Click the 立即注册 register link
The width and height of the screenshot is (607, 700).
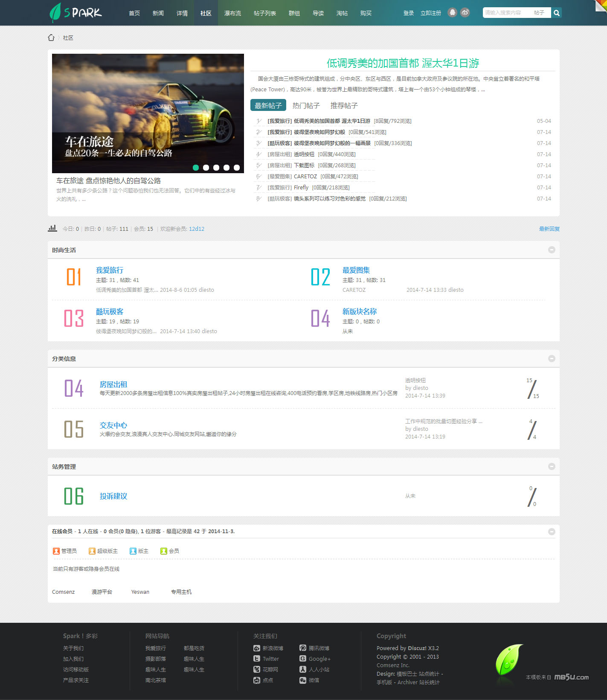point(430,13)
